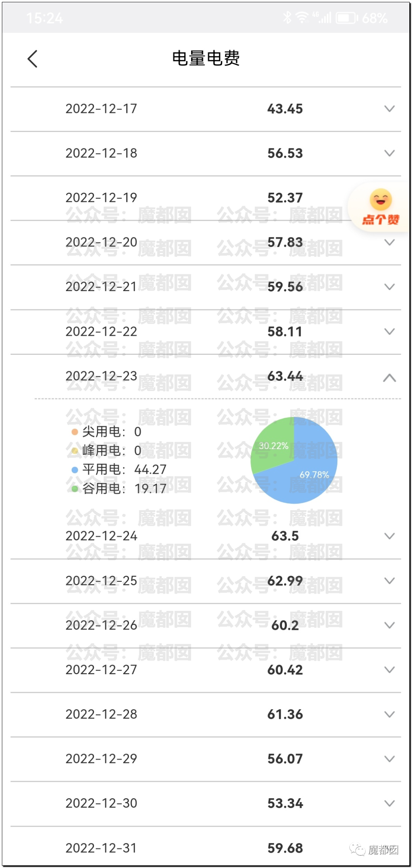The width and height of the screenshot is (412, 868).
Task: Tap the Bluetooth status bar icon
Action: click(x=287, y=17)
